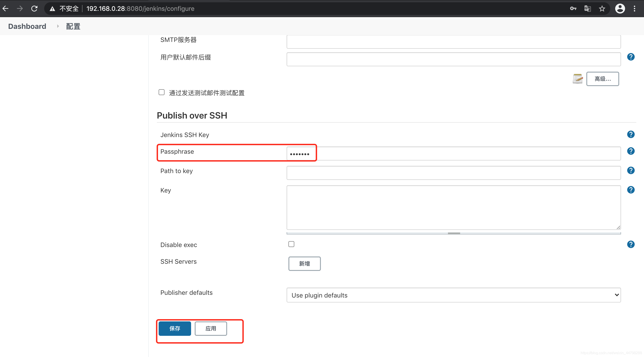The height and width of the screenshot is (357, 644).
Task: Open help for Path to key
Action: click(x=631, y=171)
